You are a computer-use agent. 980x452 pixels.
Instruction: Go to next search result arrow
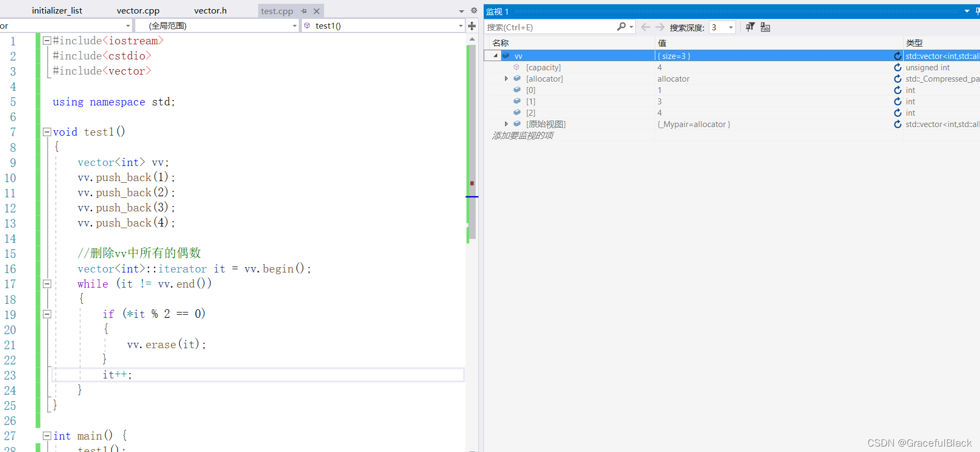(660, 27)
